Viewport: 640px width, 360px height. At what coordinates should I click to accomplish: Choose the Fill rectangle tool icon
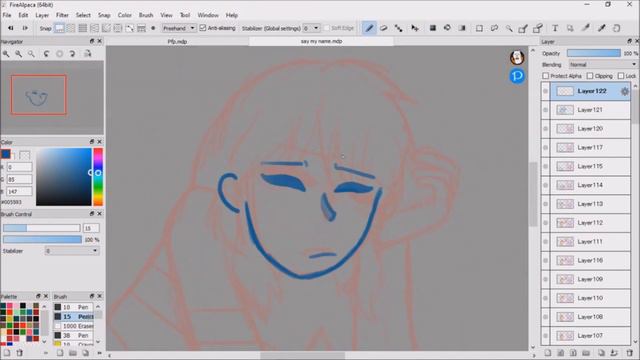[x=433, y=28]
